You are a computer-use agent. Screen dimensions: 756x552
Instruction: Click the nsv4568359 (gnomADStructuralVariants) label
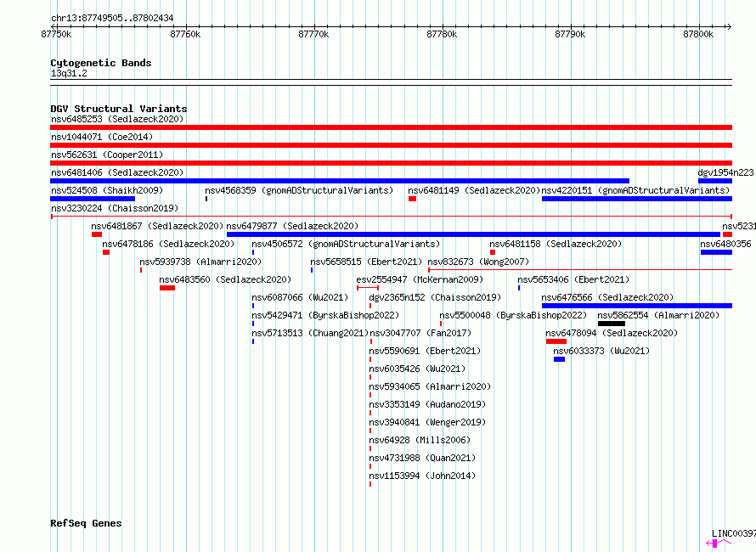(x=299, y=190)
